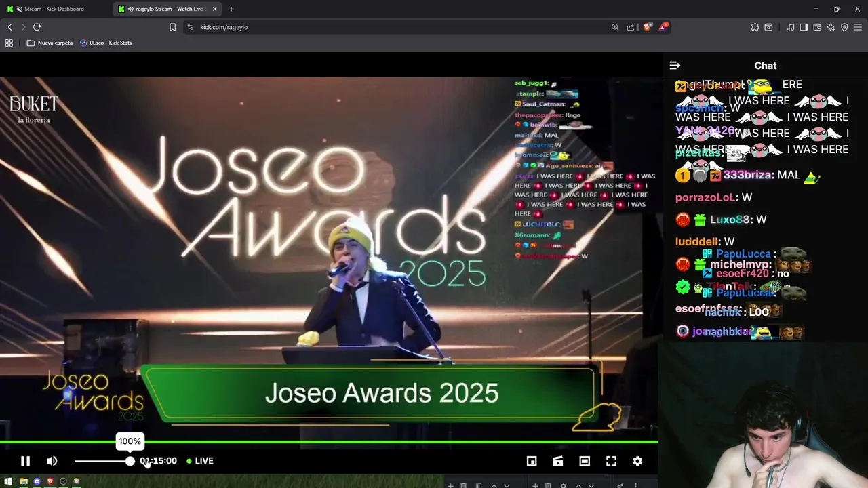Close the rageylo Stream tab
Viewport: 868px width, 488px height.
[215, 9]
